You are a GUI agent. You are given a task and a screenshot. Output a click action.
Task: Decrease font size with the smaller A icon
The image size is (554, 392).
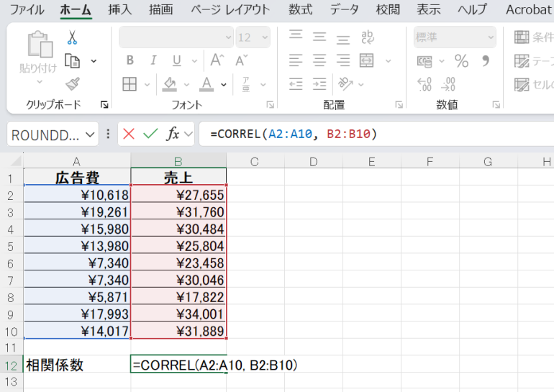[x=242, y=60]
